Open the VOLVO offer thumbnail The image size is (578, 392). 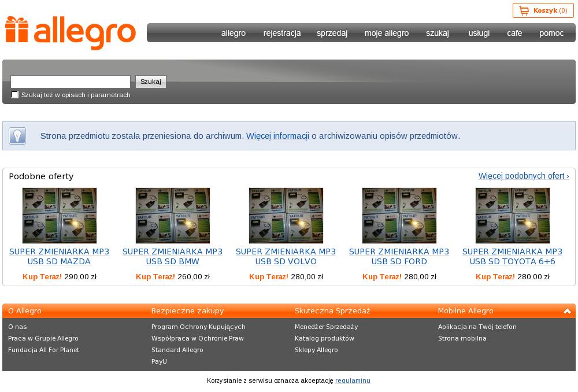[286, 216]
